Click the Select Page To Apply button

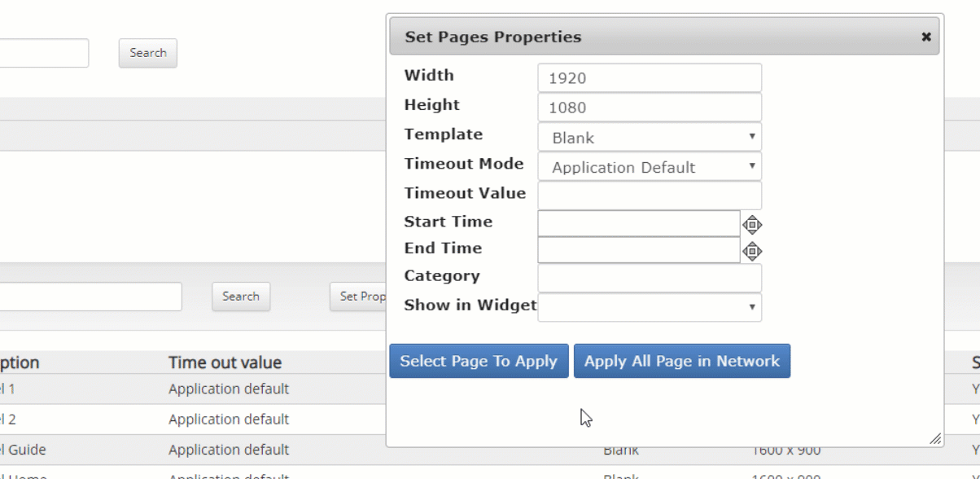point(479,361)
